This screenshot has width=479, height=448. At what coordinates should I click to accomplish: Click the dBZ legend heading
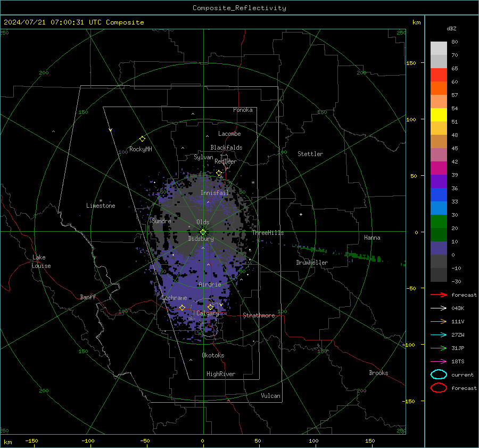tap(451, 29)
